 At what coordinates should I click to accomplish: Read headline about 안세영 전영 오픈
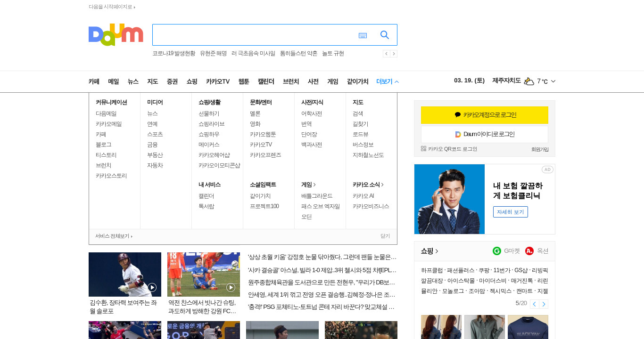click(x=322, y=295)
